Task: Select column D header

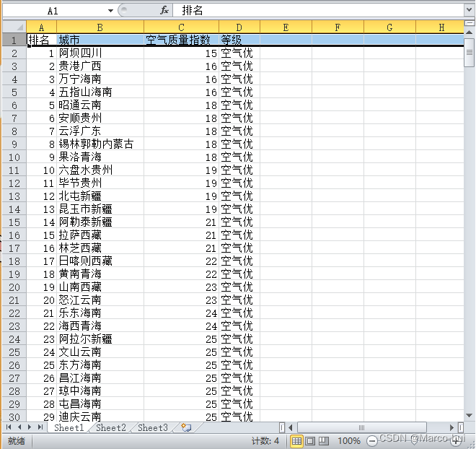Action: [239, 27]
